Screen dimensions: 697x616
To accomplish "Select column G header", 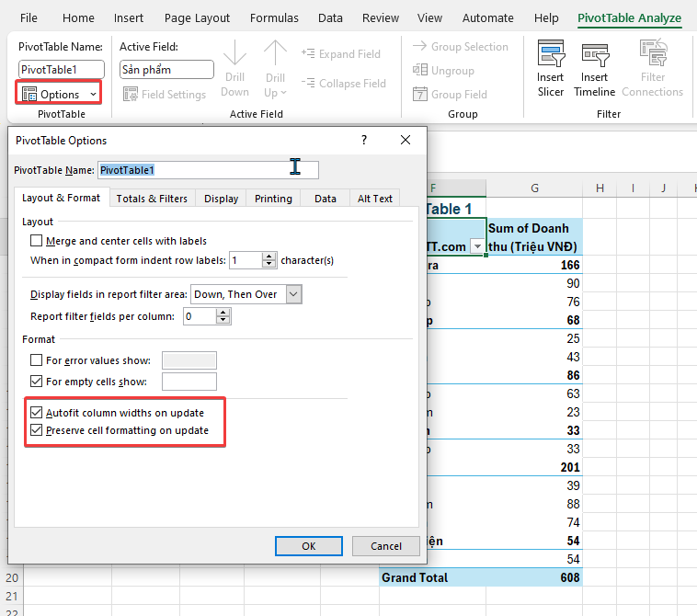I will [x=534, y=188].
